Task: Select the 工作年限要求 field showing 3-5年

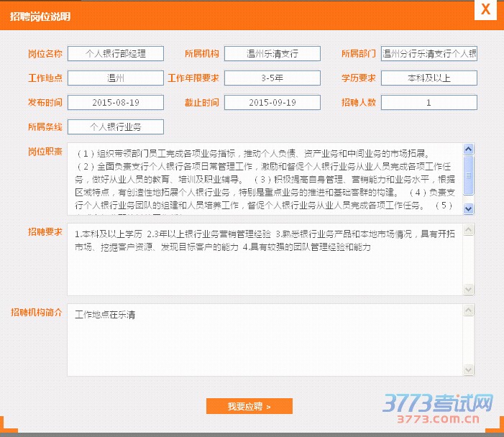Action: [272, 78]
